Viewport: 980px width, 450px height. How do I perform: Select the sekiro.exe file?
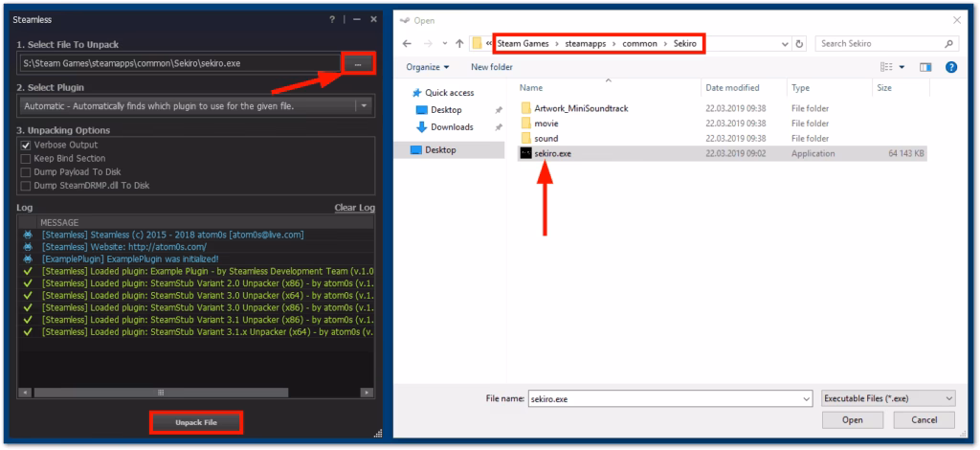(x=722, y=153)
